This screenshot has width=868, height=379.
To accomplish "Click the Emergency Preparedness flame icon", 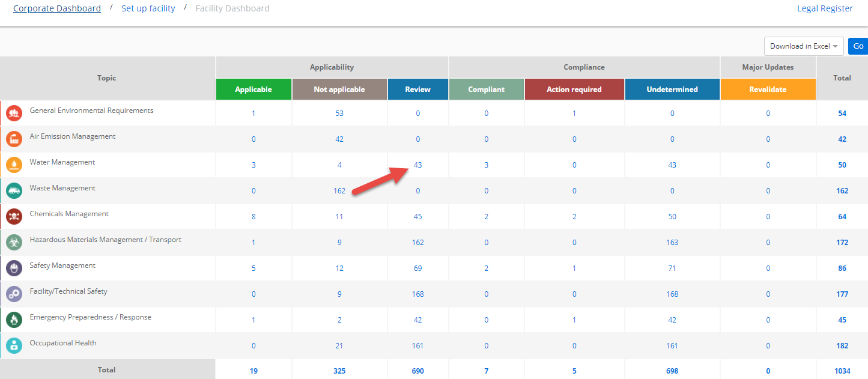I will click(14, 320).
